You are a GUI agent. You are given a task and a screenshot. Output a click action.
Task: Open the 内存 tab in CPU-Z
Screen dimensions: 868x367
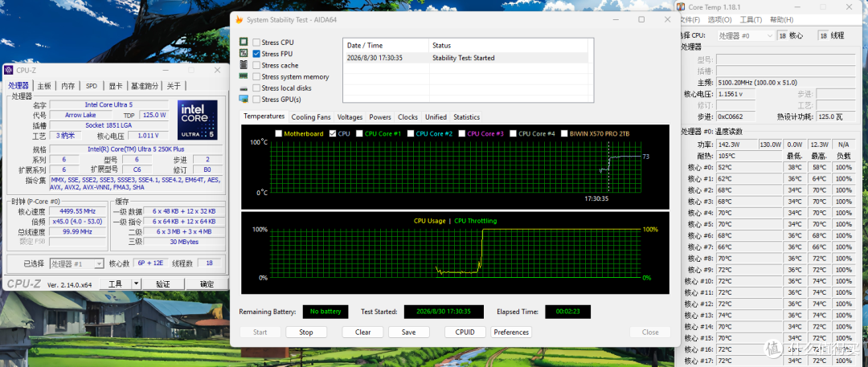tap(68, 86)
